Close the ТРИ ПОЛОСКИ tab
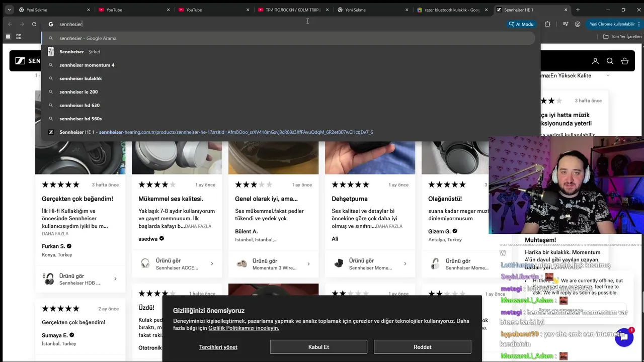The width and height of the screenshot is (644, 362). pos(328,10)
